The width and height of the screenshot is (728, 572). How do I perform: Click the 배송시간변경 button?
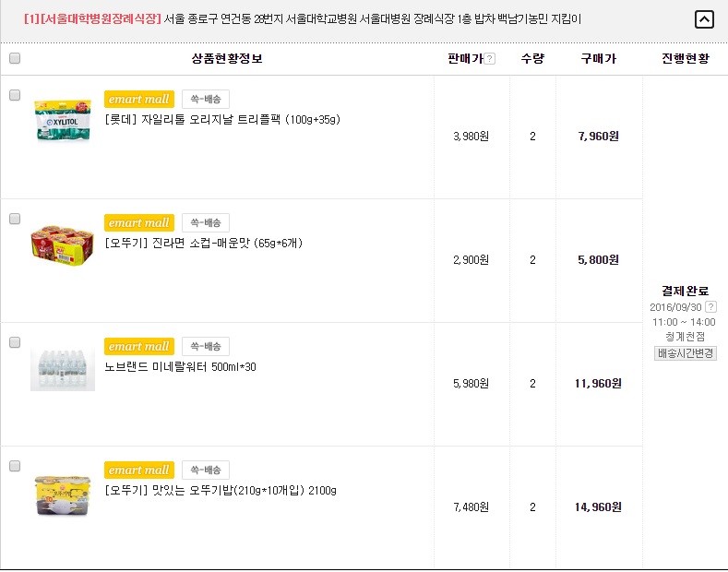pos(686,353)
